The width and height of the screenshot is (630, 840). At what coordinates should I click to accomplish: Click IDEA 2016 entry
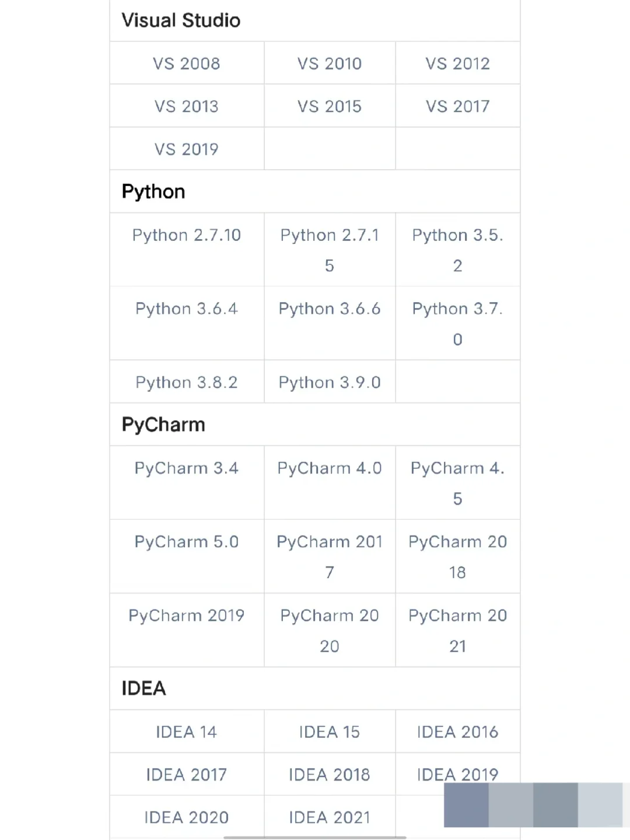457,732
